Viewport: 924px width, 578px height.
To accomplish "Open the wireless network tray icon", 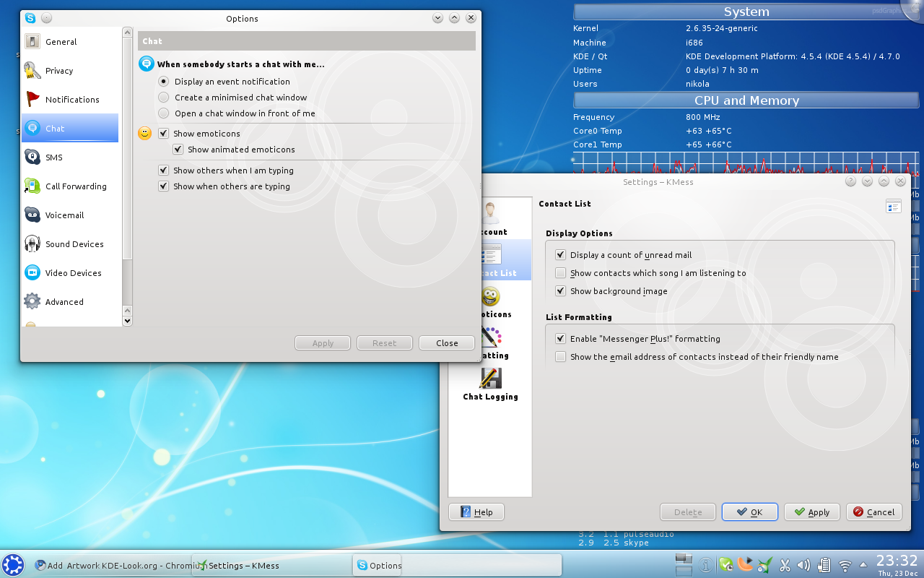I will pos(845,565).
